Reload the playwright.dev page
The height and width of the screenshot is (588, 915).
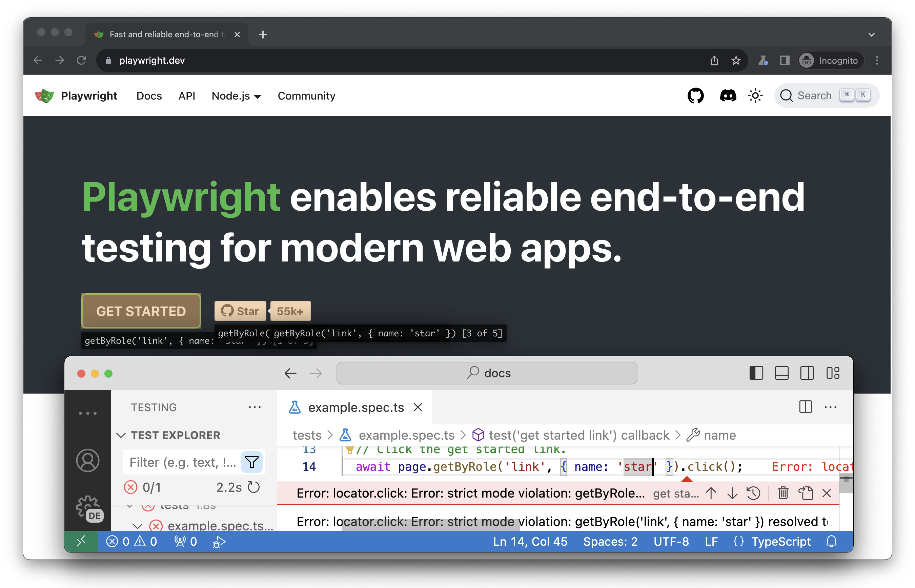pyautogui.click(x=81, y=60)
